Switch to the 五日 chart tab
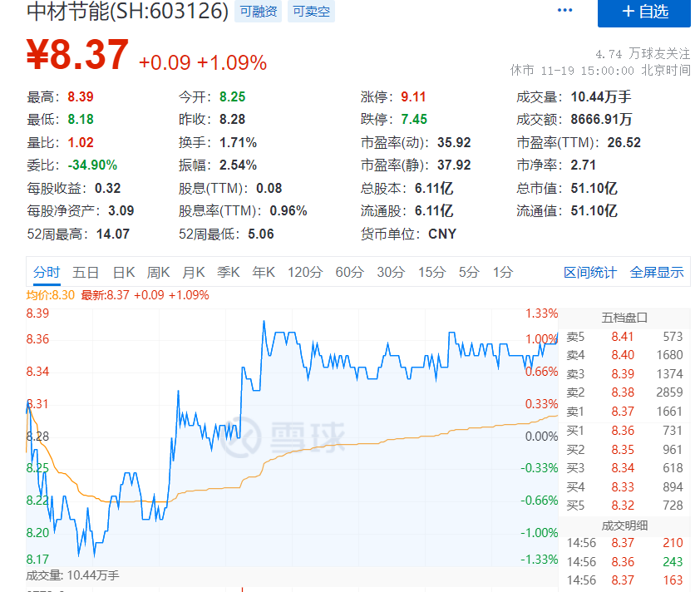Viewport: 700px width, 592px height. click(86, 272)
